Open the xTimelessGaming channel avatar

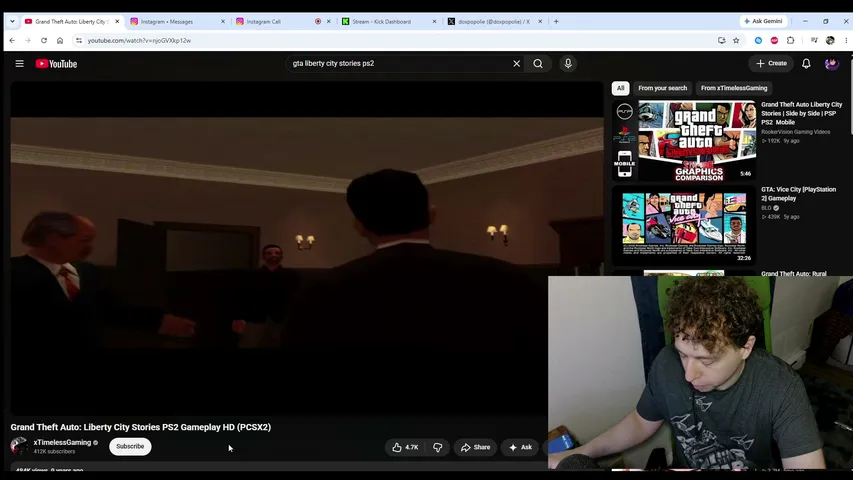pyautogui.click(x=19, y=446)
